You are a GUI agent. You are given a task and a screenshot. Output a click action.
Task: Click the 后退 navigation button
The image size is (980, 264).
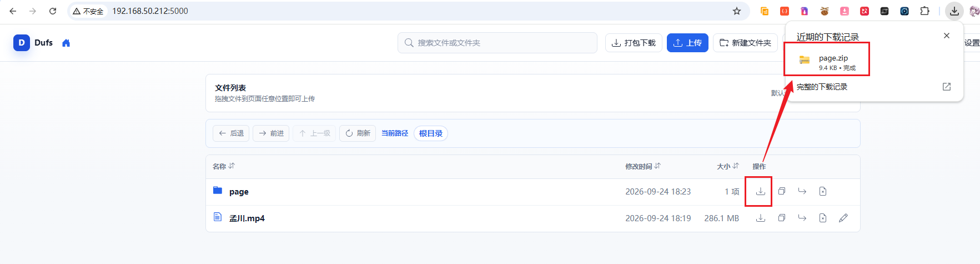pyautogui.click(x=231, y=133)
